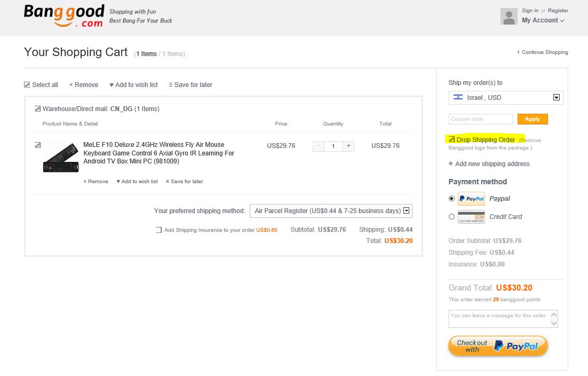Increase quantity with plus button
This screenshot has height=376, width=588.
[348, 146]
